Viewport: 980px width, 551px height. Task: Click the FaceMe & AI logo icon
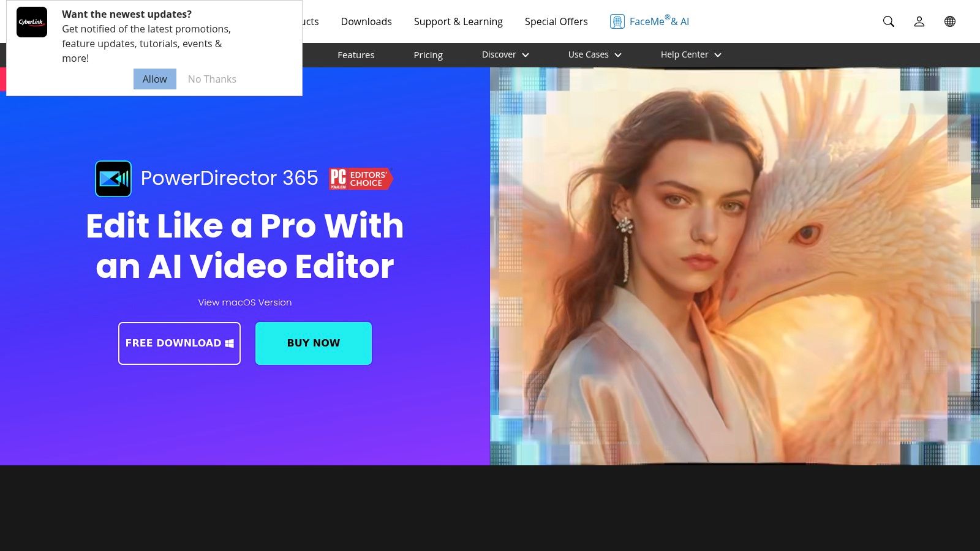[x=617, y=21]
